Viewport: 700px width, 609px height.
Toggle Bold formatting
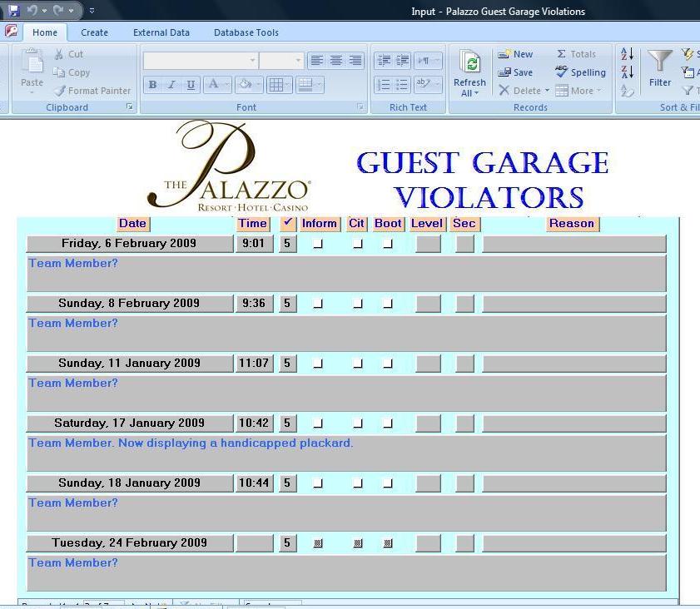click(152, 84)
